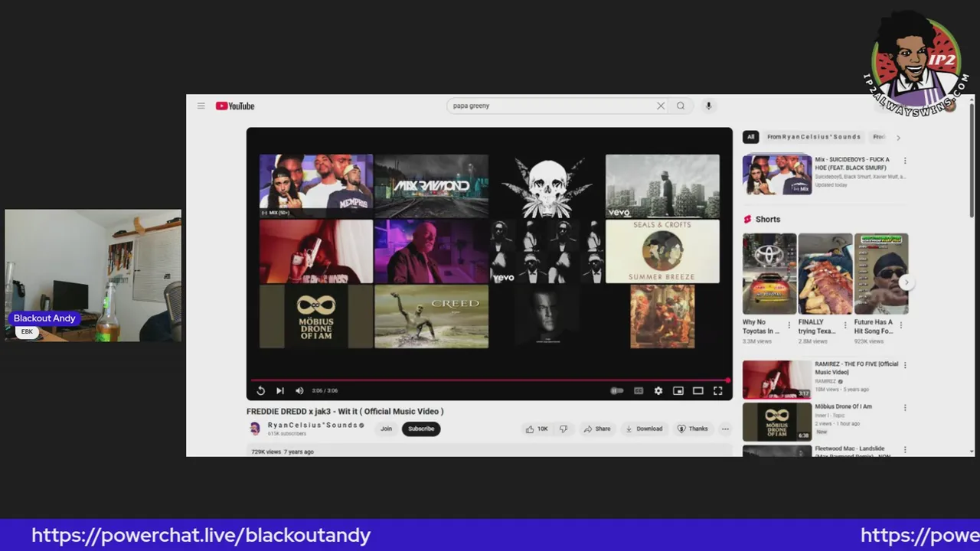
Task: Click the red video progress bar
Action: click(489, 380)
